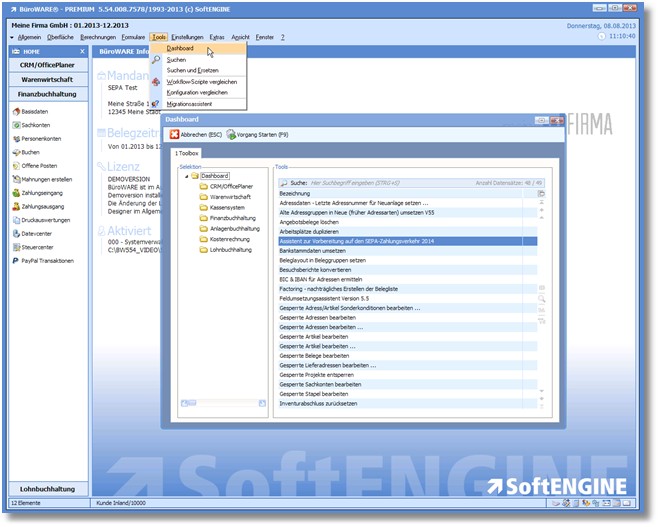Select the 1 Toolbox tab

[x=186, y=153]
